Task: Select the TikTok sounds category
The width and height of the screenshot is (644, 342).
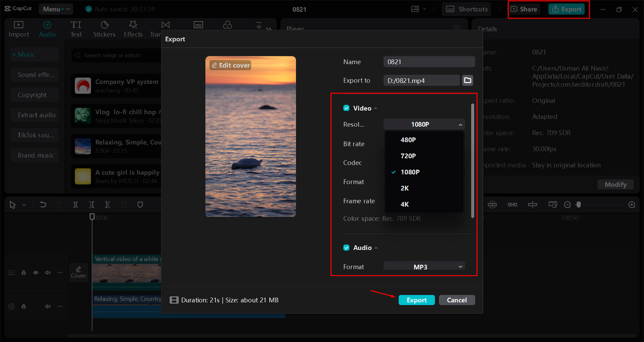Action: point(35,135)
